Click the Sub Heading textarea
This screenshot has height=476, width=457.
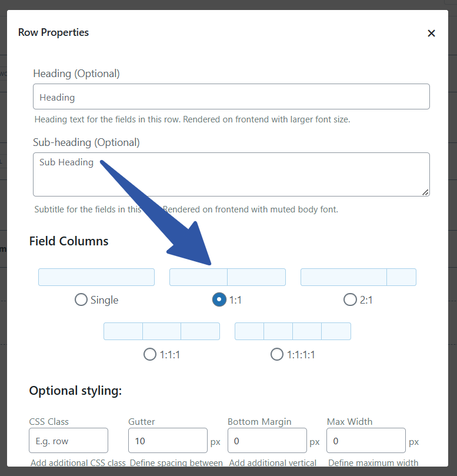point(231,174)
